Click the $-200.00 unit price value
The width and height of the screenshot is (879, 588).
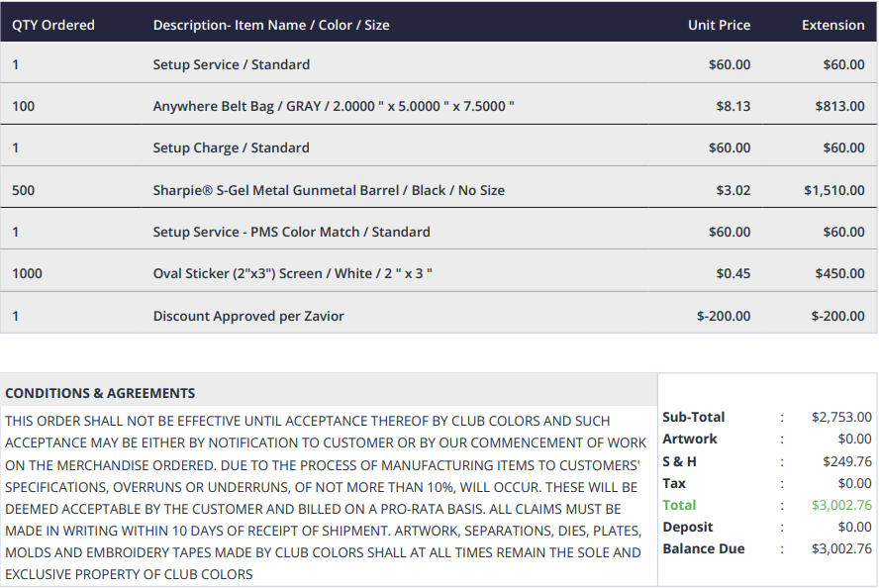(724, 316)
